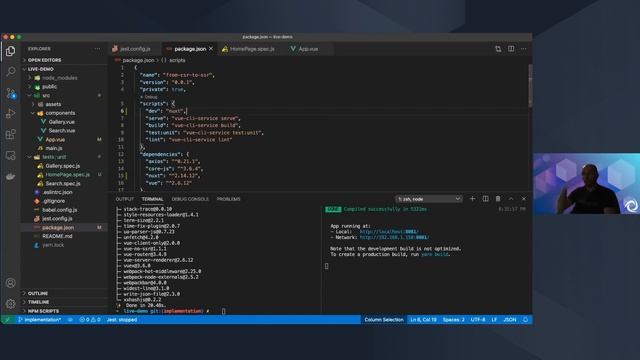Open the PROBLEMS panel tab
The height and width of the screenshot is (360, 640).
[x=229, y=199]
